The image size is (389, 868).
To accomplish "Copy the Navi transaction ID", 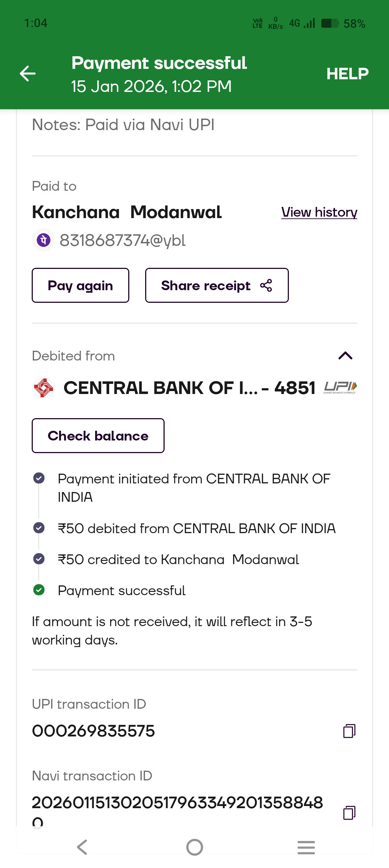I will (349, 812).
